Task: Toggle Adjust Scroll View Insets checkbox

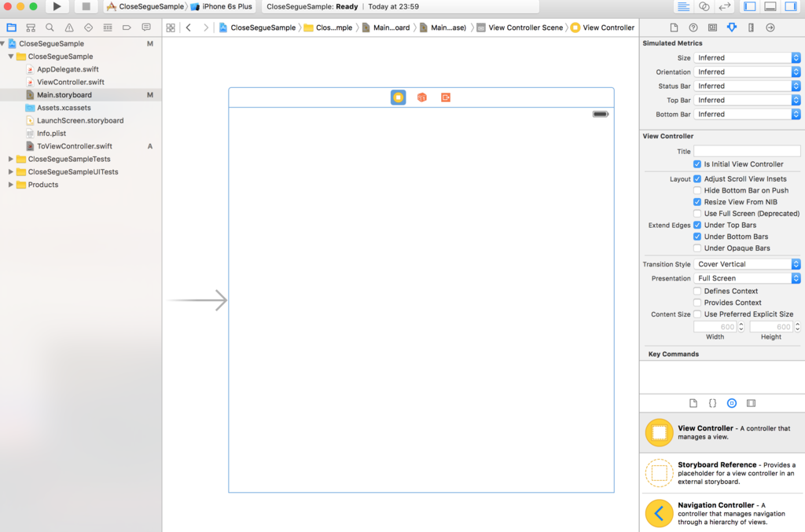Action: 697,179
